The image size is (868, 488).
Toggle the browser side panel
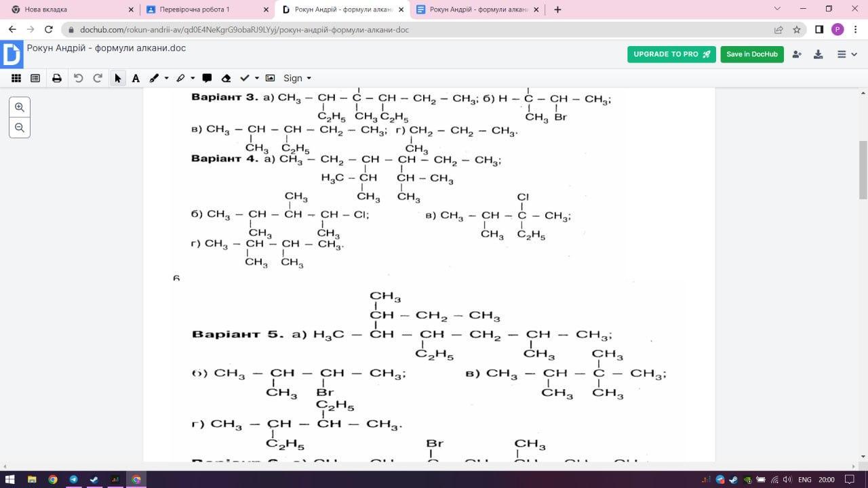[x=819, y=29]
